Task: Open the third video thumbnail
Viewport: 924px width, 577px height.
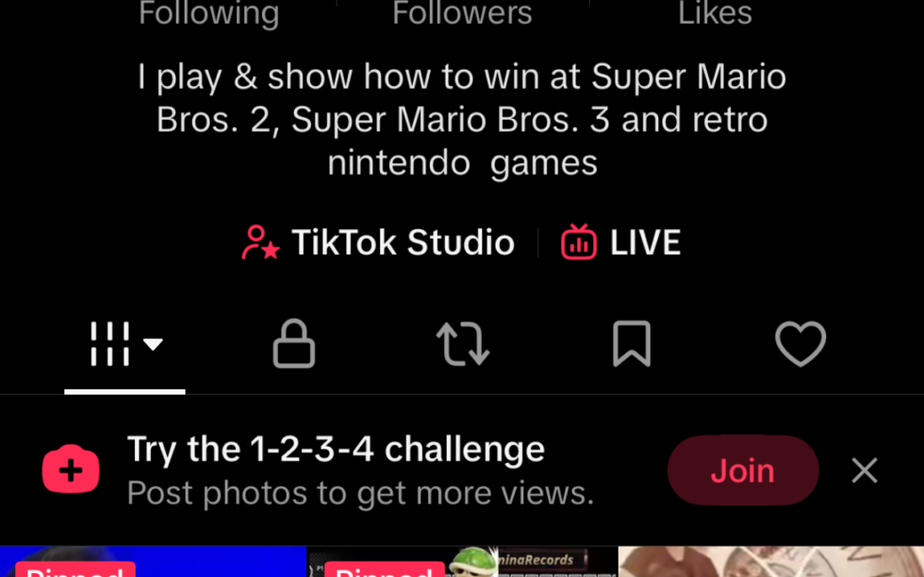Action: pyautogui.click(x=771, y=562)
